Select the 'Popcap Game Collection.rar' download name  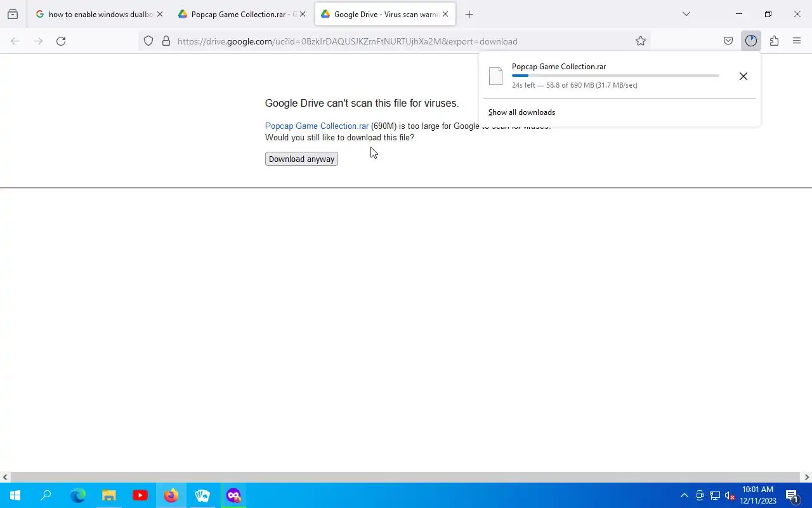point(559,67)
